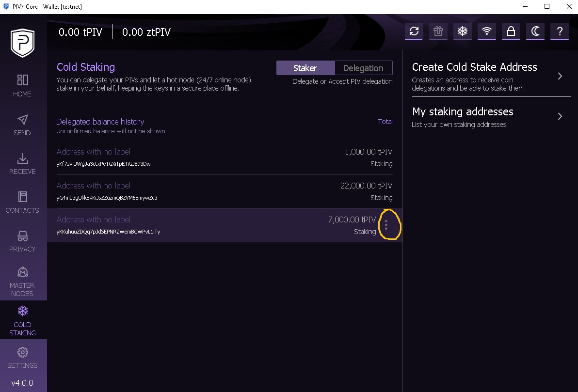Expand My staking addresses via the right arrow
This screenshot has height=392, width=578.
[x=560, y=116]
